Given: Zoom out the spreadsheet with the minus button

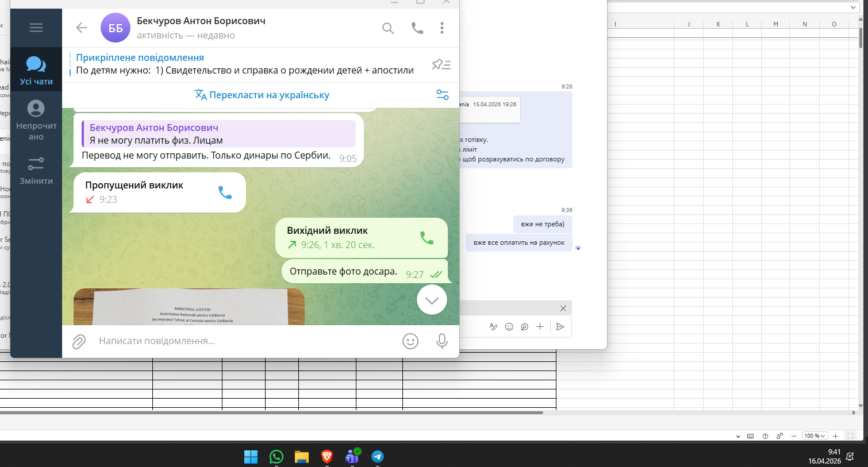Looking at the screenshot, I should pos(794,436).
